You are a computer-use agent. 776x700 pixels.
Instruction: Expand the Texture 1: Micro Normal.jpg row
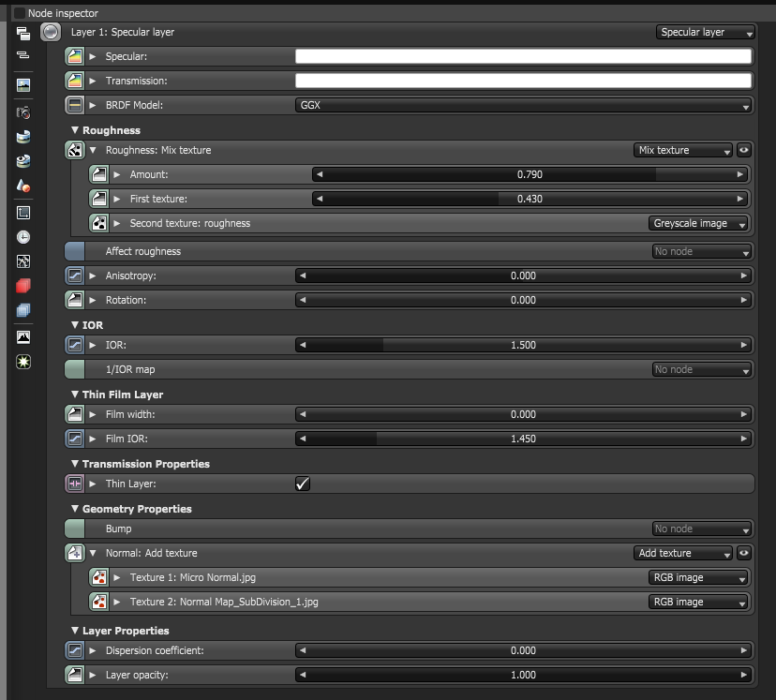coord(117,577)
